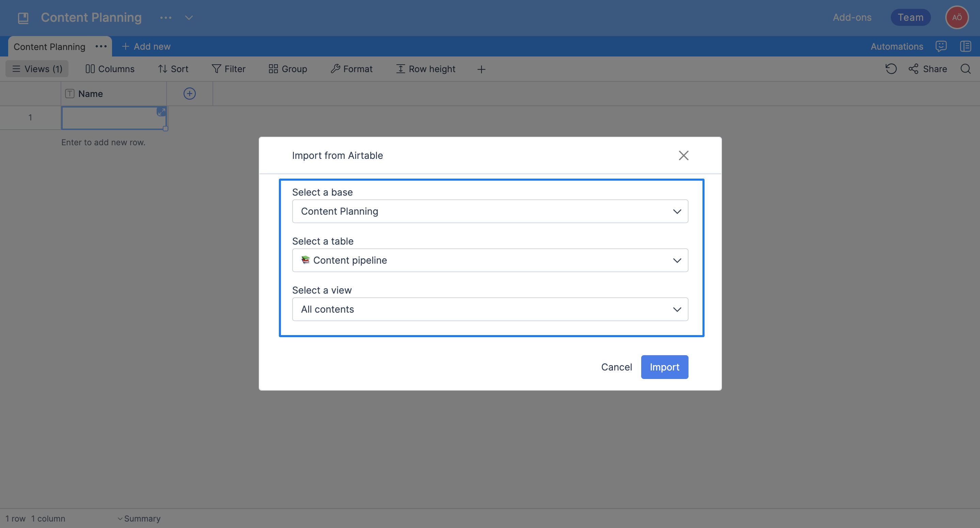Open the 'Content pipeline' table dropdown
The width and height of the screenshot is (980, 528).
[490, 260]
